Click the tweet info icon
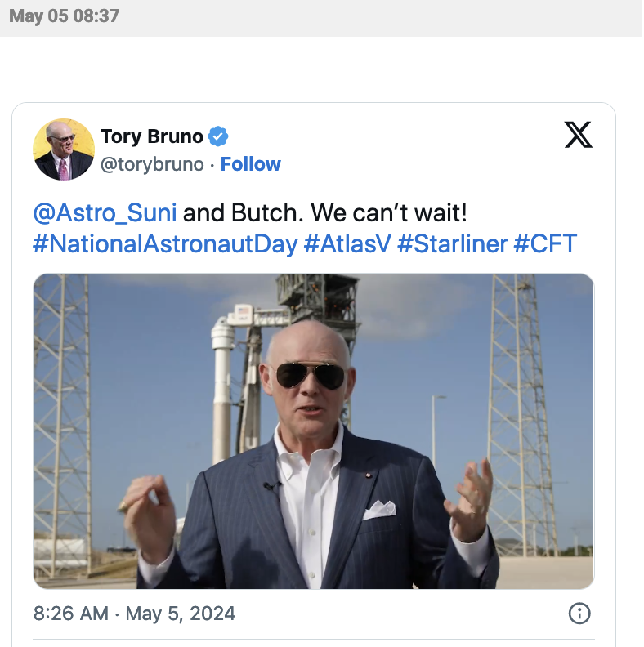The image size is (644, 647). [x=579, y=614]
